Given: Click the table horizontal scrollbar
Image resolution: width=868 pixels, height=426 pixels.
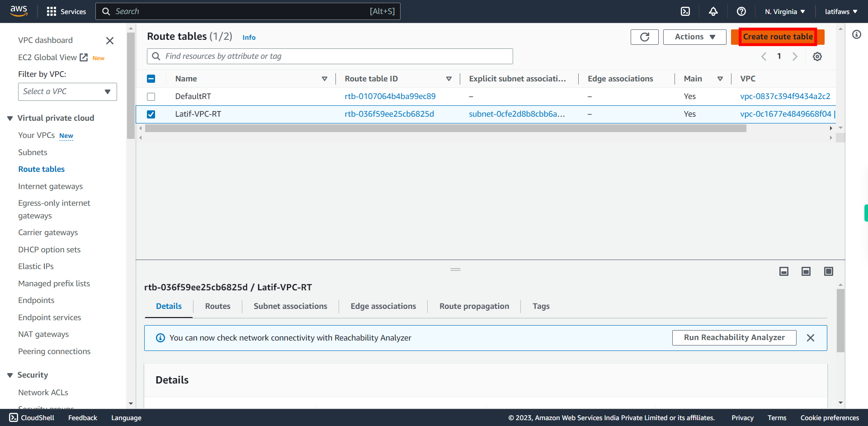Looking at the screenshot, I should (x=445, y=128).
